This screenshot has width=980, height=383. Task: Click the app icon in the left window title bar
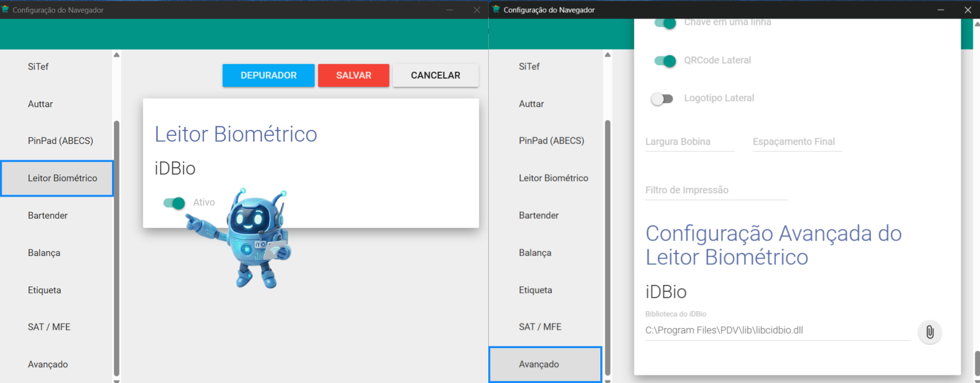(5, 9)
